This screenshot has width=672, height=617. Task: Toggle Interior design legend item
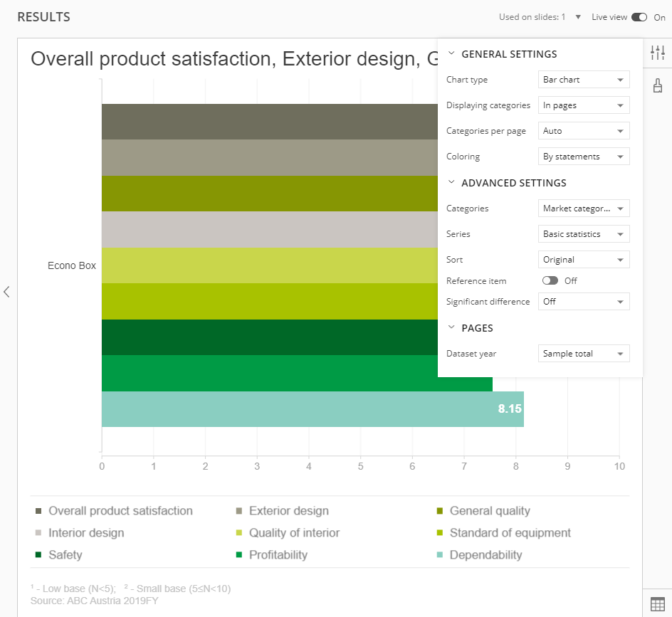point(80,532)
